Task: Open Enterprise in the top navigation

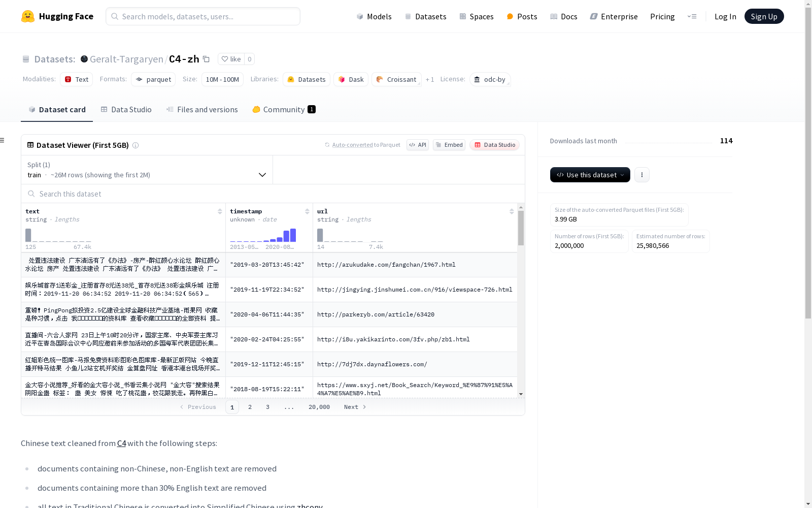Action: [614, 16]
